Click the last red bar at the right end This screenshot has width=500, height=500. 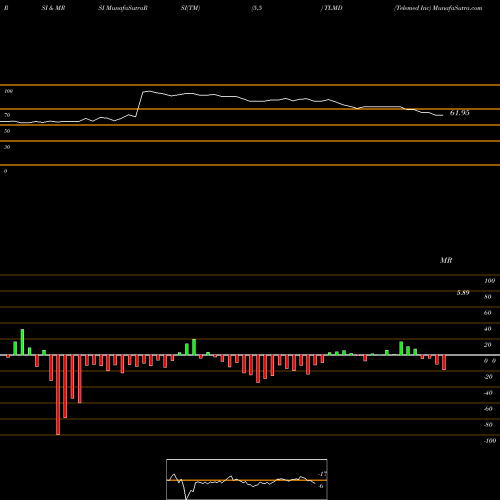(444, 362)
